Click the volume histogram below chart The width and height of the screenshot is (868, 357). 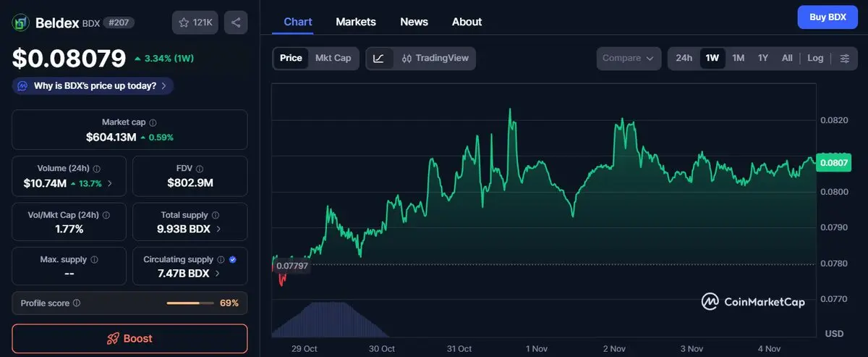(x=330, y=320)
